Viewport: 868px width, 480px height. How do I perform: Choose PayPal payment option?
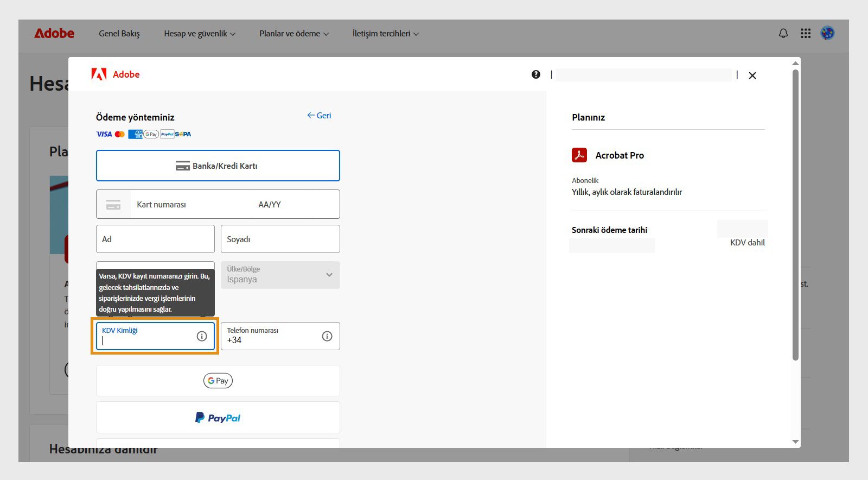tap(218, 418)
